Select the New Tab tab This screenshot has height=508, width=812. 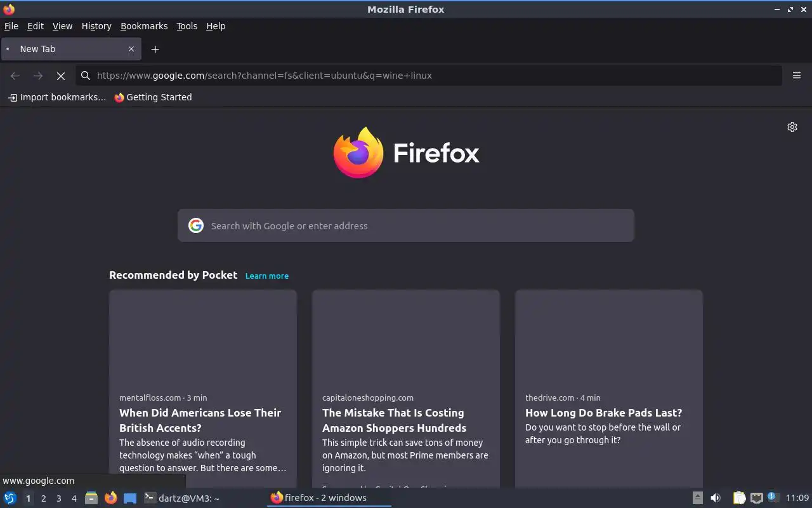pos(70,49)
